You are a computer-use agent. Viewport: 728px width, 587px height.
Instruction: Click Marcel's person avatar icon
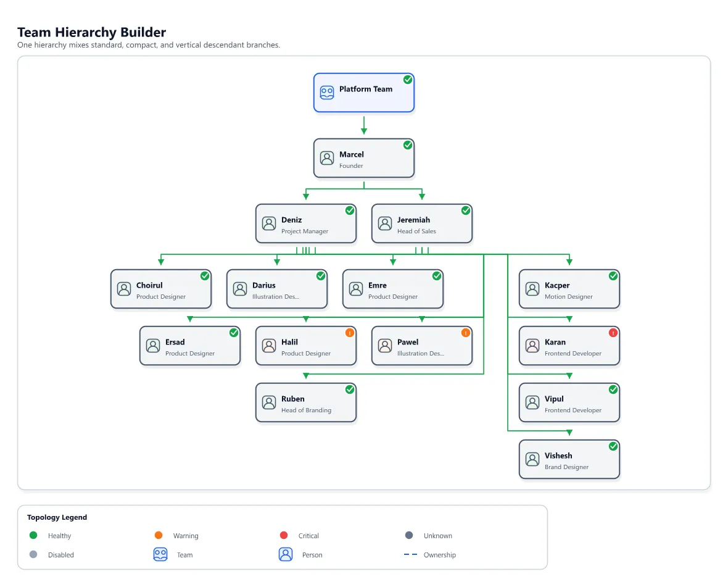pyautogui.click(x=327, y=158)
